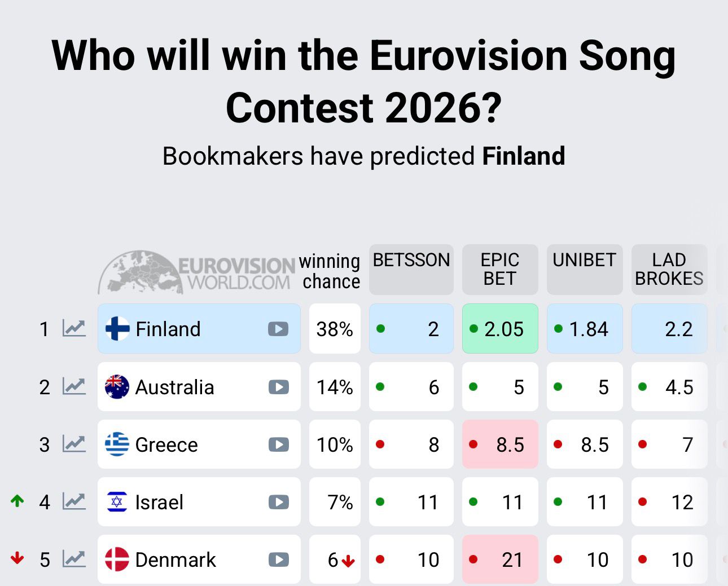Screen dimensions: 728x586
Task: Click the Greece flag icon
Action: [x=117, y=444]
